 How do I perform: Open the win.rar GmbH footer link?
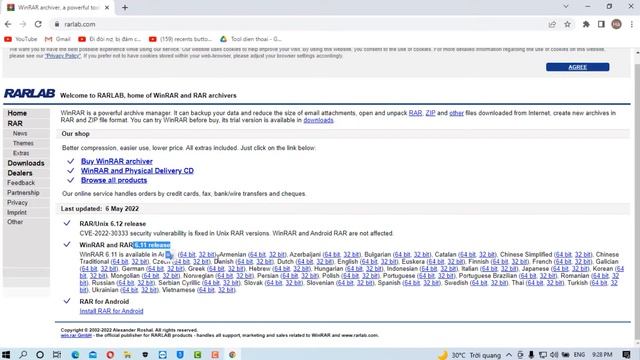(76, 335)
